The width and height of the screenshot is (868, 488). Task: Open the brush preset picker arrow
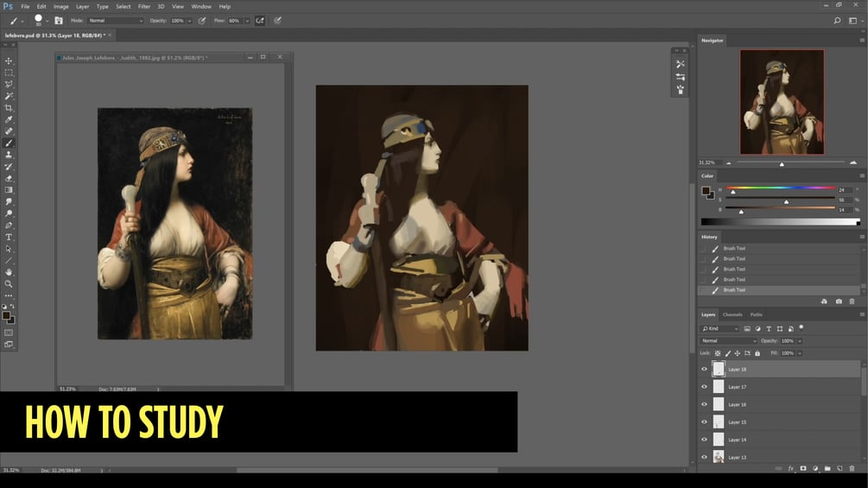[47, 21]
